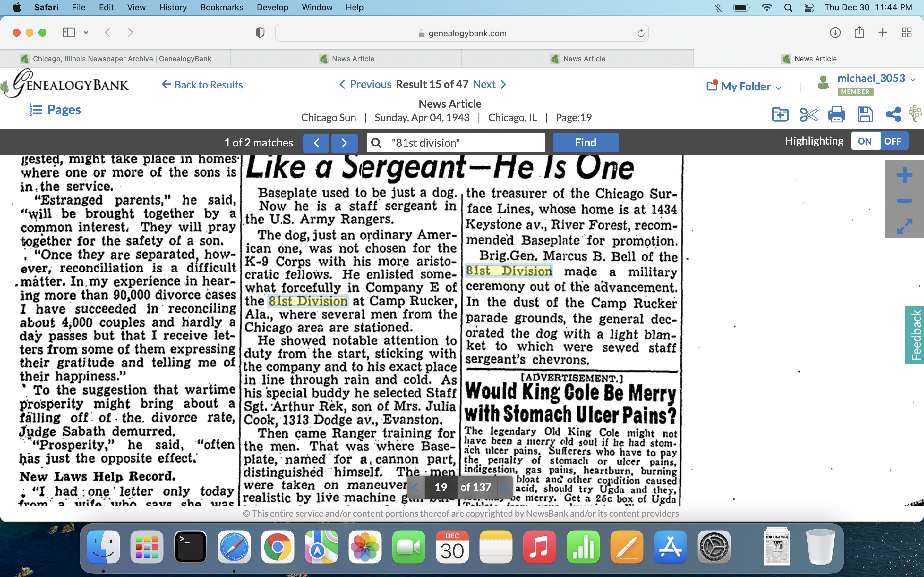Jump to next search match arrow
This screenshot has height=577, width=924.
344,143
